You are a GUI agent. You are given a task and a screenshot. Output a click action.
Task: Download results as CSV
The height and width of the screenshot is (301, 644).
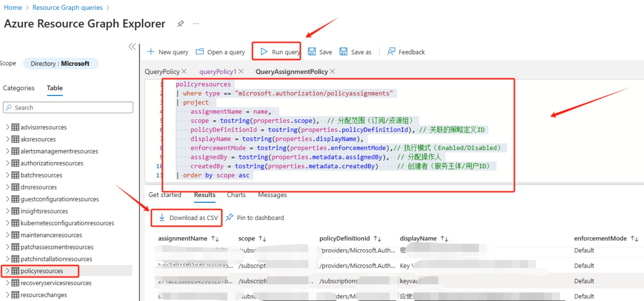point(188,218)
